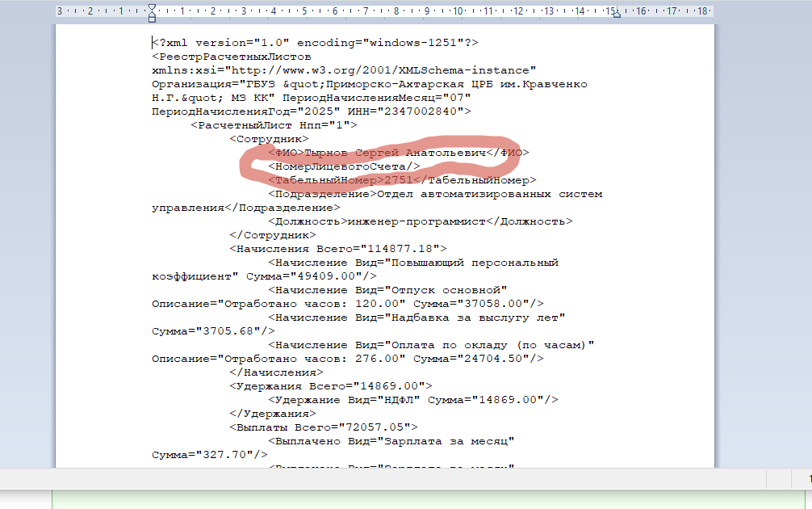
Task: Click the '<РасчетныйЛист Нпп="1">' line
Action: pyautogui.click(x=274, y=125)
